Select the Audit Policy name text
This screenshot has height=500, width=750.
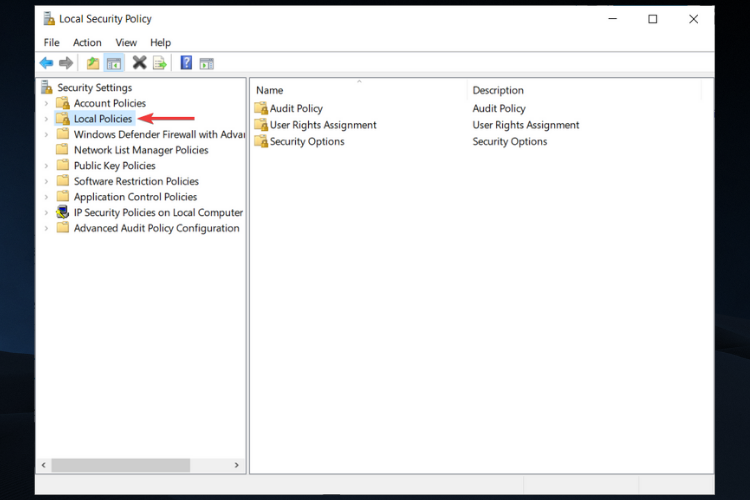click(296, 109)
